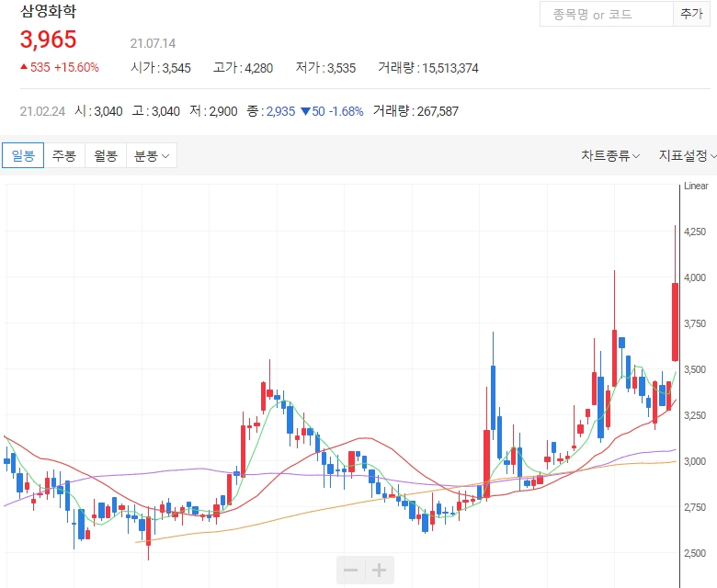Zoom in the chart with plus icon

(379, 570)
